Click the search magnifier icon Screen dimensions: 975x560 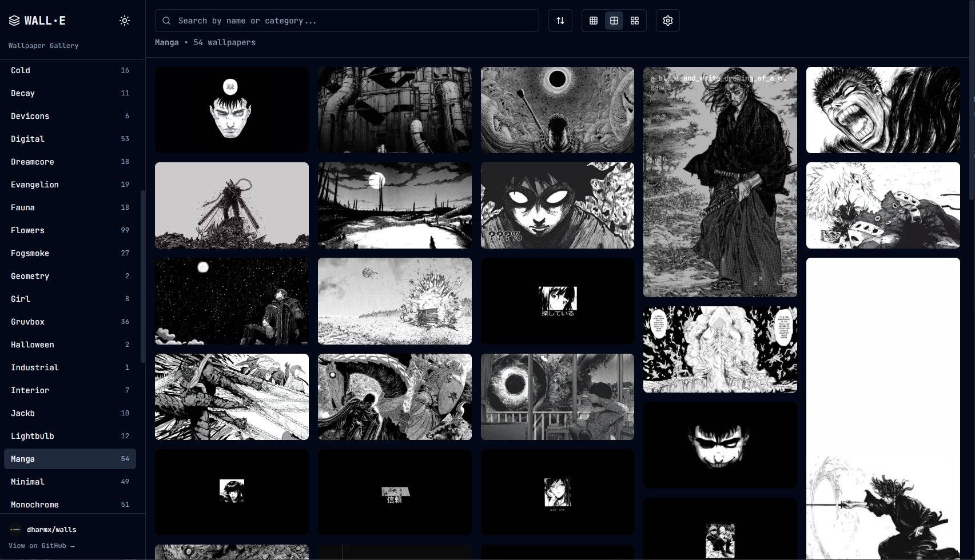point(166,20)
